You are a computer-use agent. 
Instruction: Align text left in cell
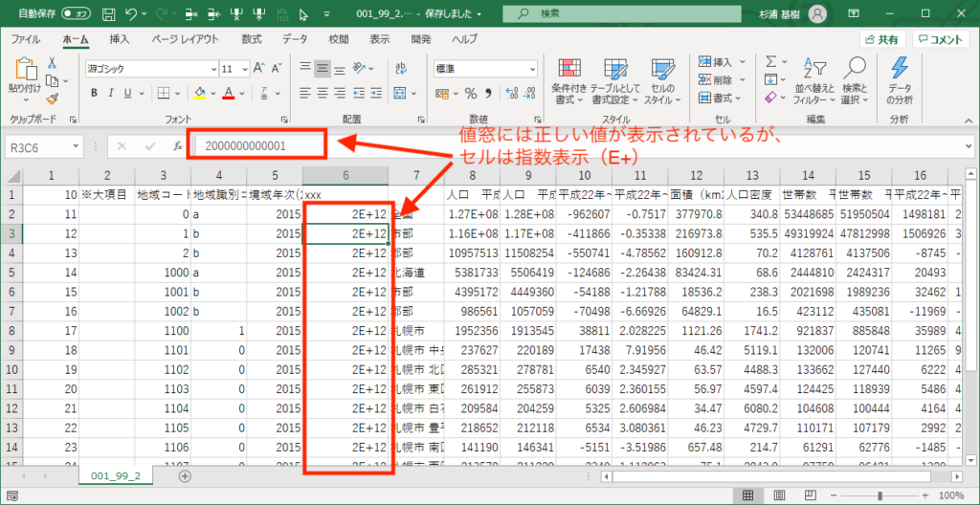tap(304, 93)
